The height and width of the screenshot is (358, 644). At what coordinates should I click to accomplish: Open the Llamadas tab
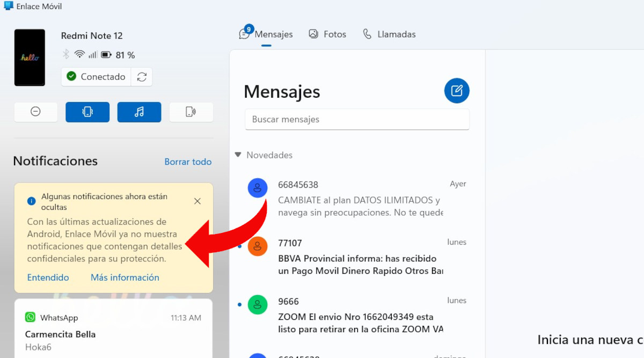[x=389, y=34]
